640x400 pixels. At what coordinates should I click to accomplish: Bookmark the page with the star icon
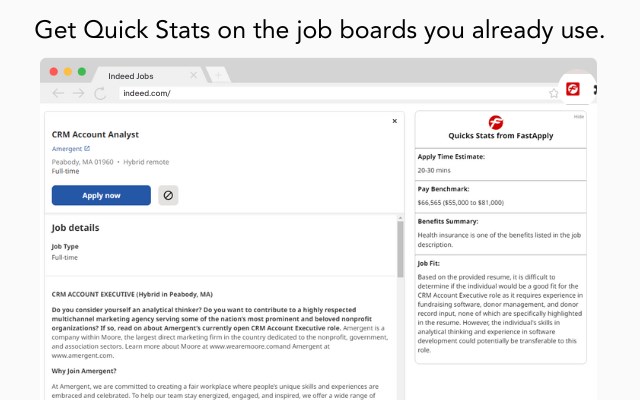[x=553, y=93]
